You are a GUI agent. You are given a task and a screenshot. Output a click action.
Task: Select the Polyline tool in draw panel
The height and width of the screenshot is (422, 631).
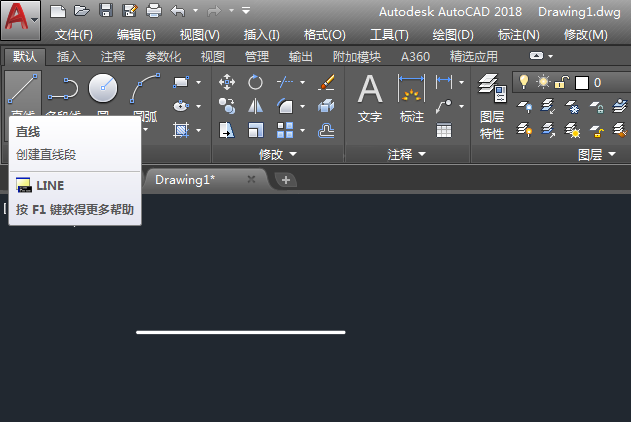click(x=63, y=89)
